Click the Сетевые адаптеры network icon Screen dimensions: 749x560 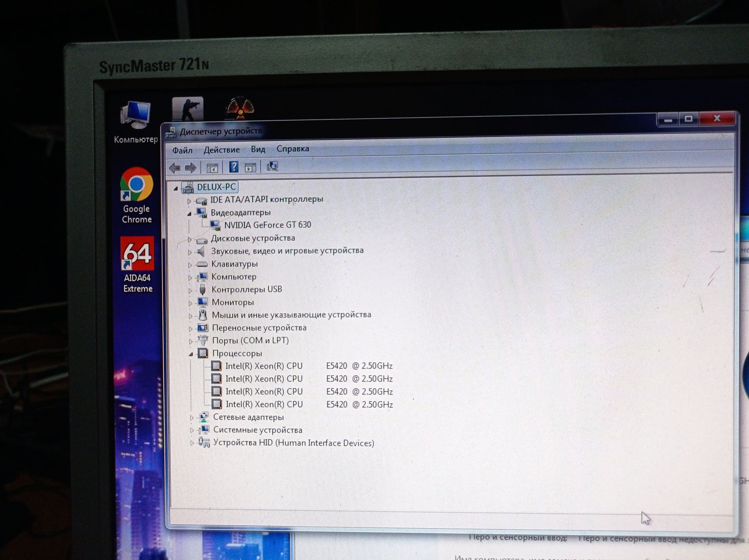coord(204,417)
